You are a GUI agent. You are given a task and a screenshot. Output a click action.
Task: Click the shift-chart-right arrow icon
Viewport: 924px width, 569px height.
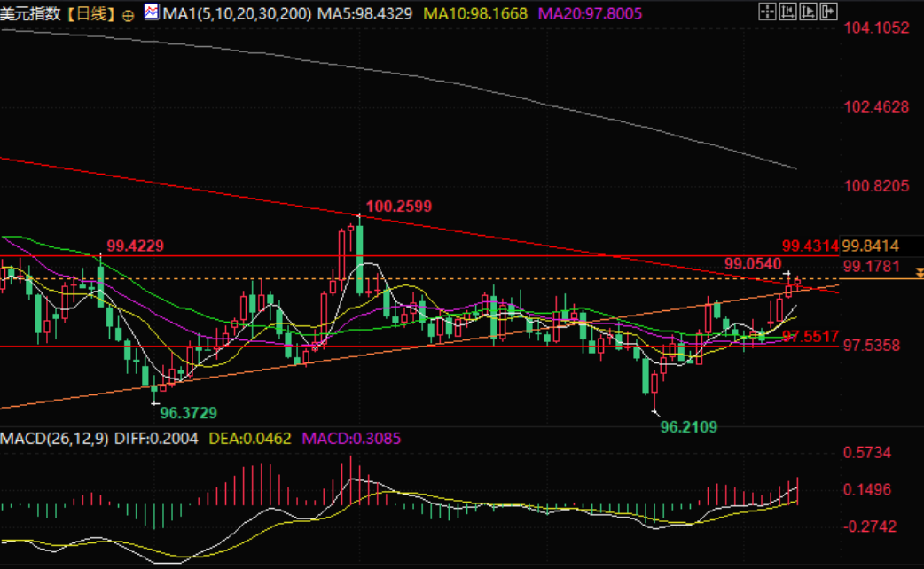point(828,12)
